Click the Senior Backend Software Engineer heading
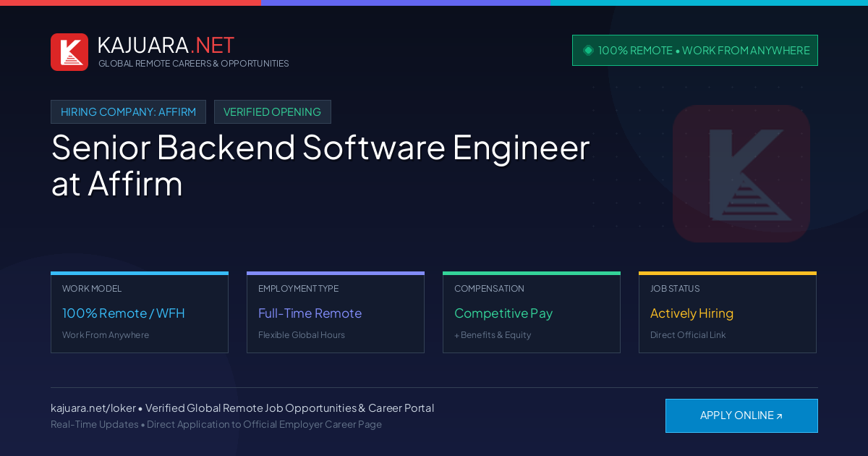This screenshot has height=456, width=868. tap(320, 165)
